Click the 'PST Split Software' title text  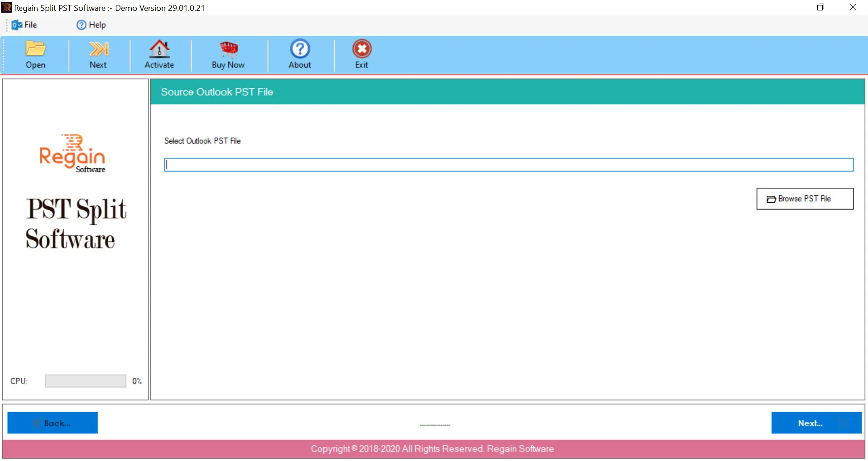pos(76,223)
